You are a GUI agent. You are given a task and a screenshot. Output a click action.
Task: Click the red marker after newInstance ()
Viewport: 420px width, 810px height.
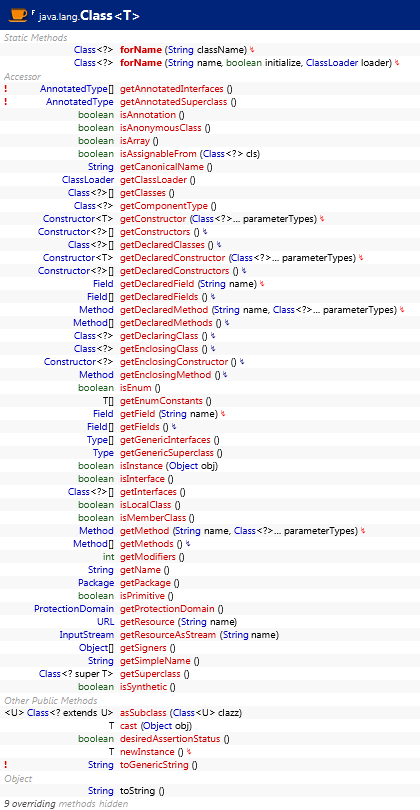tap(189, 752)
